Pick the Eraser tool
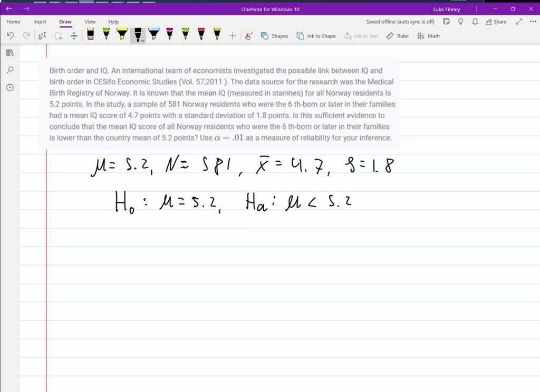This screenshot has width=540, height=392. 90,35
